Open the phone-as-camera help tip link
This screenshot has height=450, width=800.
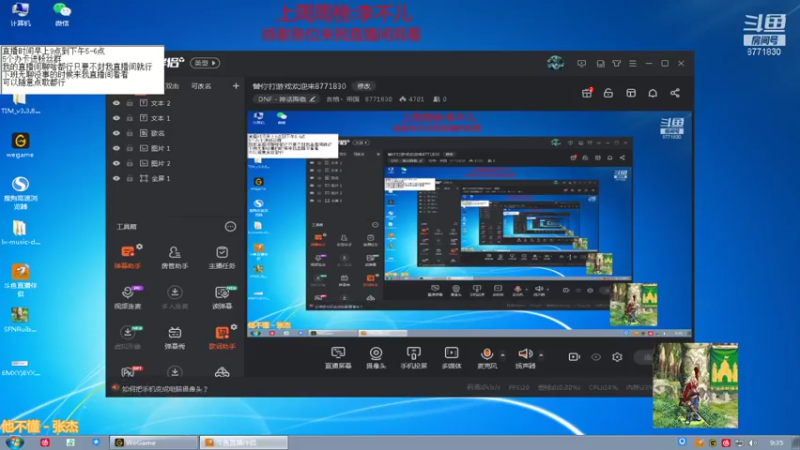[x=164, y=389]
